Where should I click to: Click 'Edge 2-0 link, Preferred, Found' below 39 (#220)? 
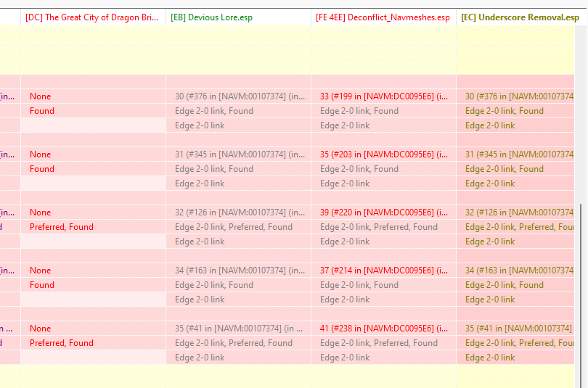point(379,227)
